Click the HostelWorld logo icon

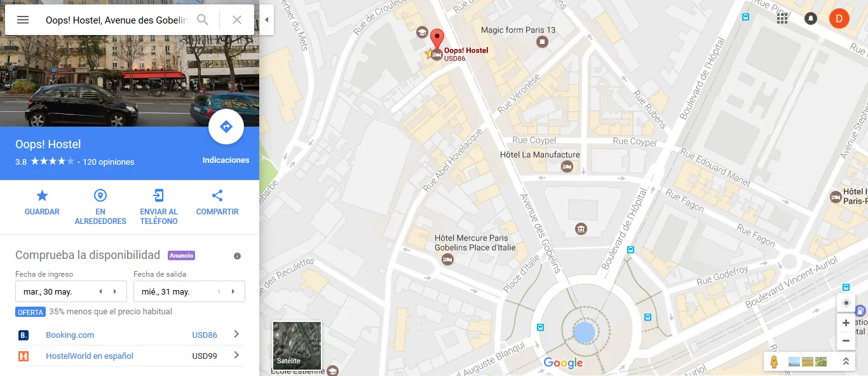click(x=24, y=356)
